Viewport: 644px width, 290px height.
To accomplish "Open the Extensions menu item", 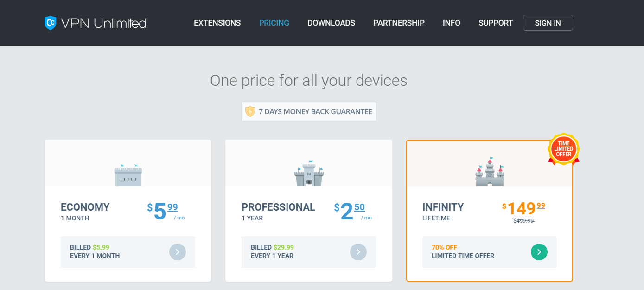I will (x=217, y=23).
